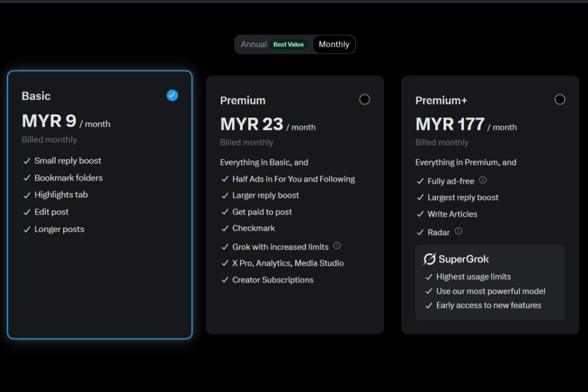Click 'Billed monthly' under MYR 177

point(442,142)
